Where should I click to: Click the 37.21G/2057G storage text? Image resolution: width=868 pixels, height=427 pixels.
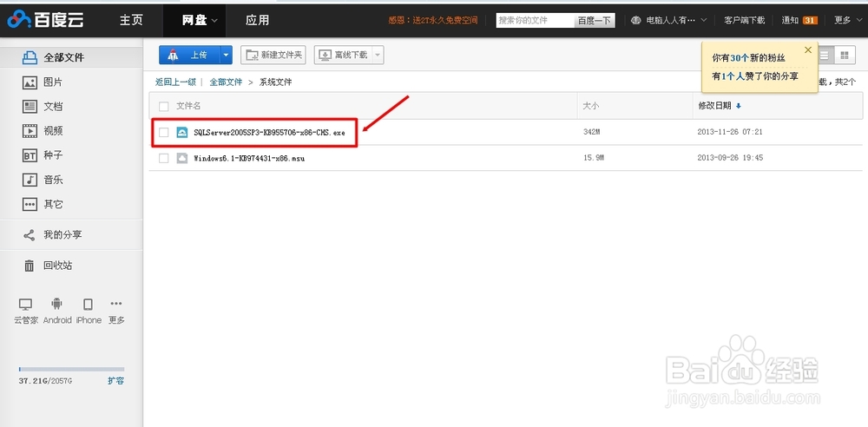coord(45,381)
